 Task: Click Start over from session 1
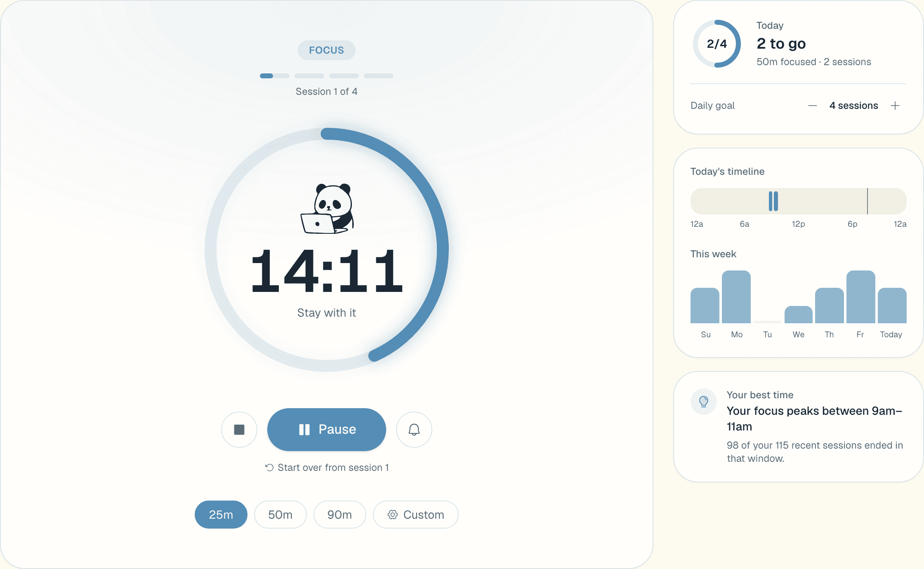(x=327, y=468)
